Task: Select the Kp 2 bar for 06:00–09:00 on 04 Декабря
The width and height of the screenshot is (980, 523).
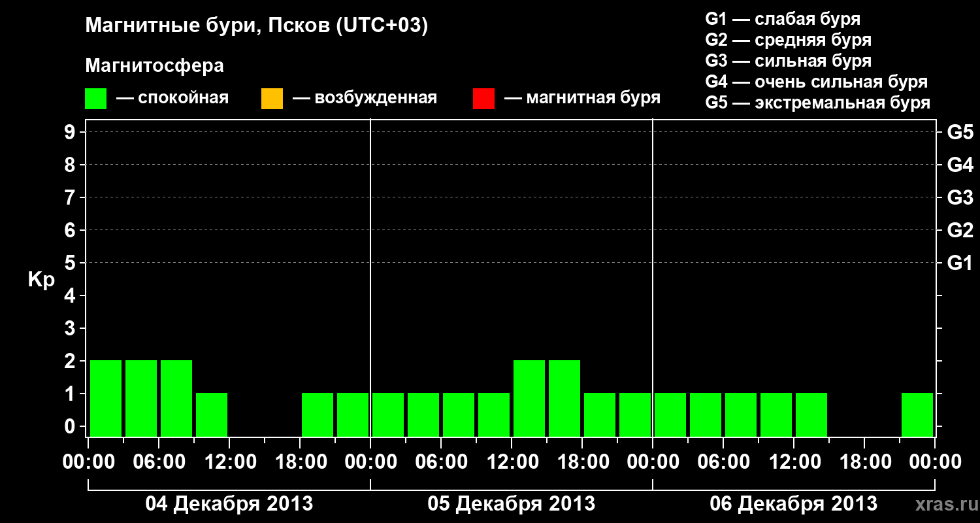Action: 176,398
